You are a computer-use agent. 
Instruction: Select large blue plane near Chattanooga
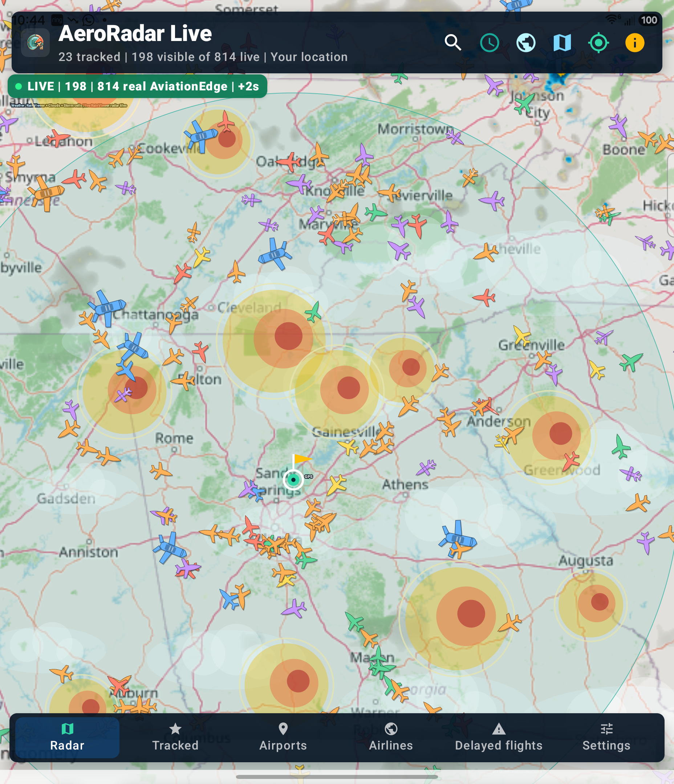[x=106, y=308]
